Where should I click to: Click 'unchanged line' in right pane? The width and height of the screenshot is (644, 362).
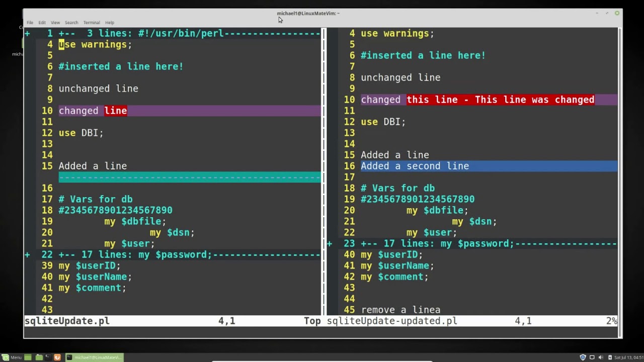pos(400,78)
